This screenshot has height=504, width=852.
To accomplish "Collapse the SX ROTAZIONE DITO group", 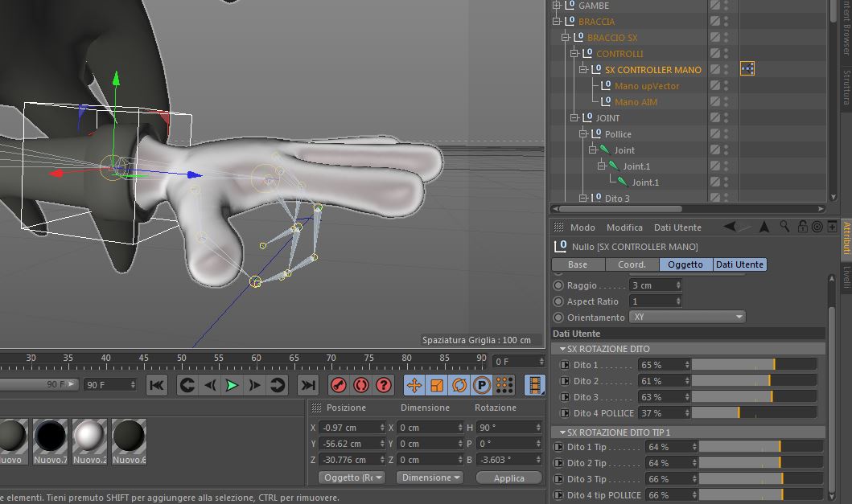I will 562,349.
